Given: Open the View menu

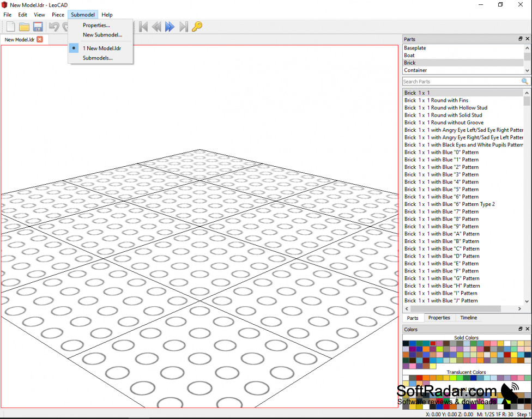Looking at the screenshot, I should [x=39, y=15].
